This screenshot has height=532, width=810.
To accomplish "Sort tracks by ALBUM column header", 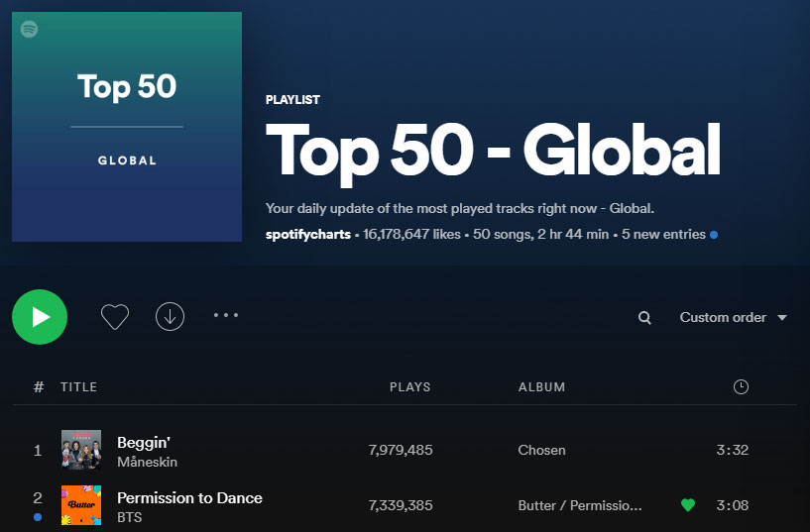I will coord(542,387).
